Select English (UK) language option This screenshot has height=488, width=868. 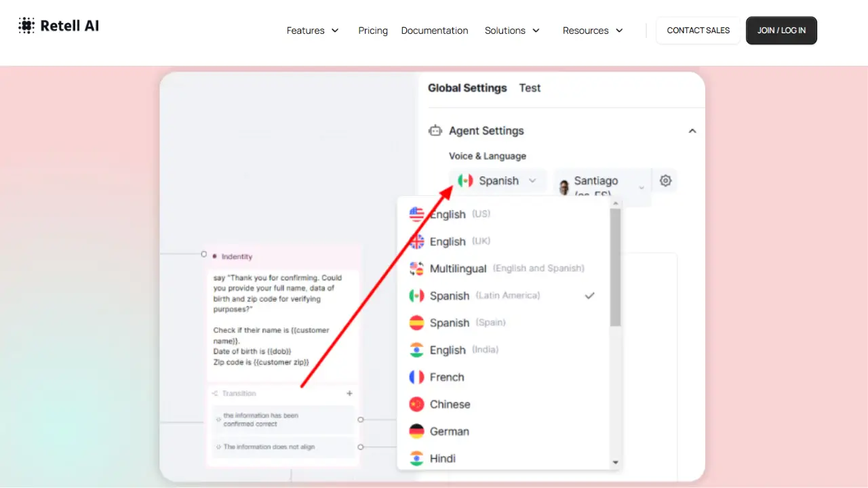[504, 241]
